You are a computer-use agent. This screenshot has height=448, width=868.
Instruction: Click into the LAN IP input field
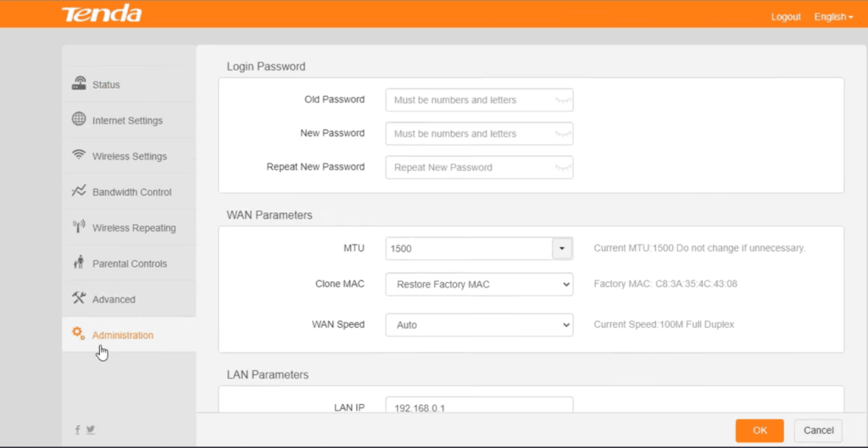coord(479,407)
